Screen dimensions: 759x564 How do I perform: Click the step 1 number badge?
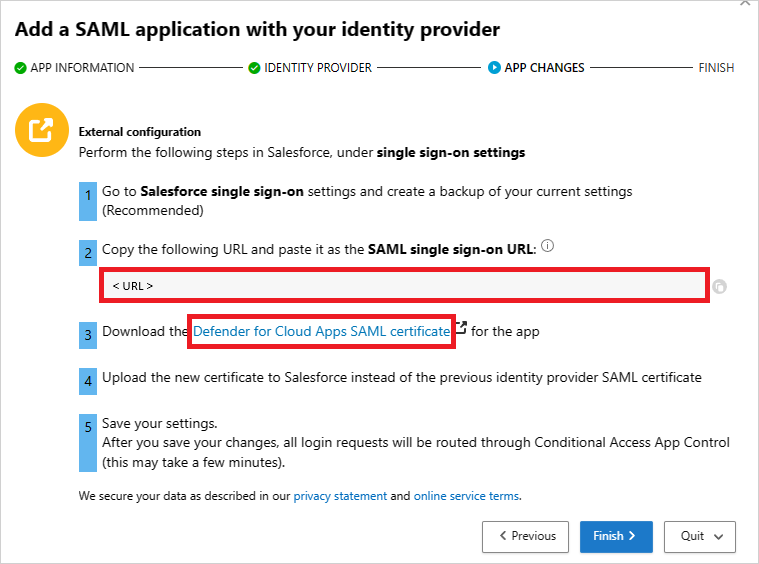tap(88, 198)
